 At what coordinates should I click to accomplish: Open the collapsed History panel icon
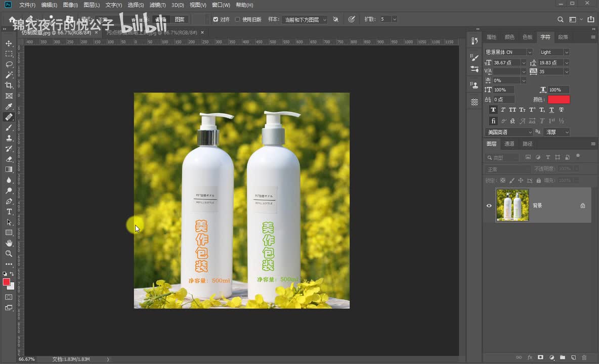click(x=475, y=41)
